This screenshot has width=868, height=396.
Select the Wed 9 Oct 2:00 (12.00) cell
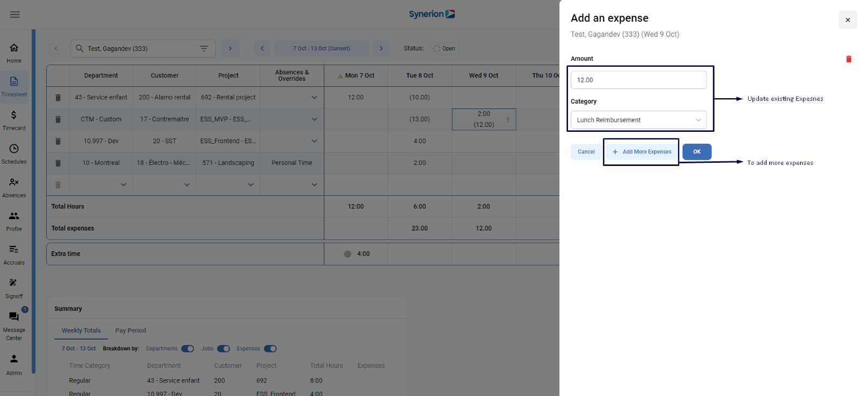click(x=483, y=119)
